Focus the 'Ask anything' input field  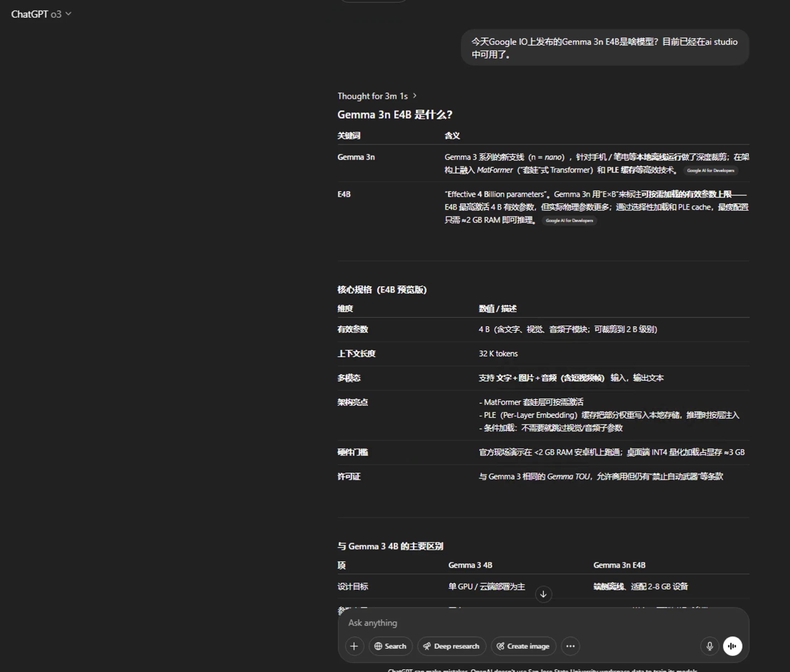coord(543,623)
